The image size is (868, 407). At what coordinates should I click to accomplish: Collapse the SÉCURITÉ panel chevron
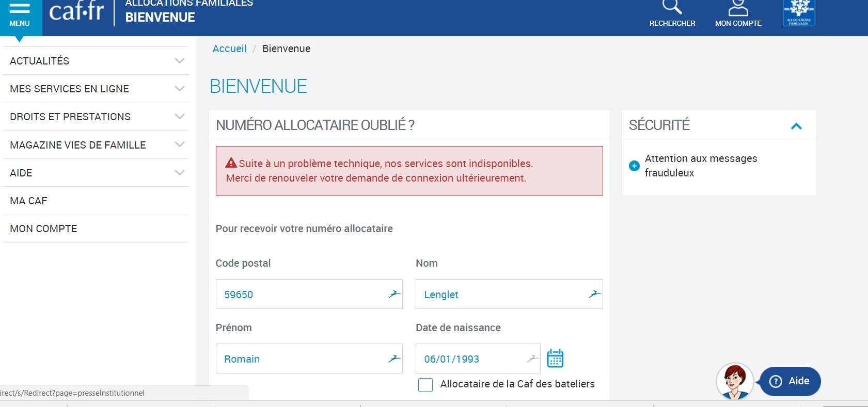pos(796,126)
